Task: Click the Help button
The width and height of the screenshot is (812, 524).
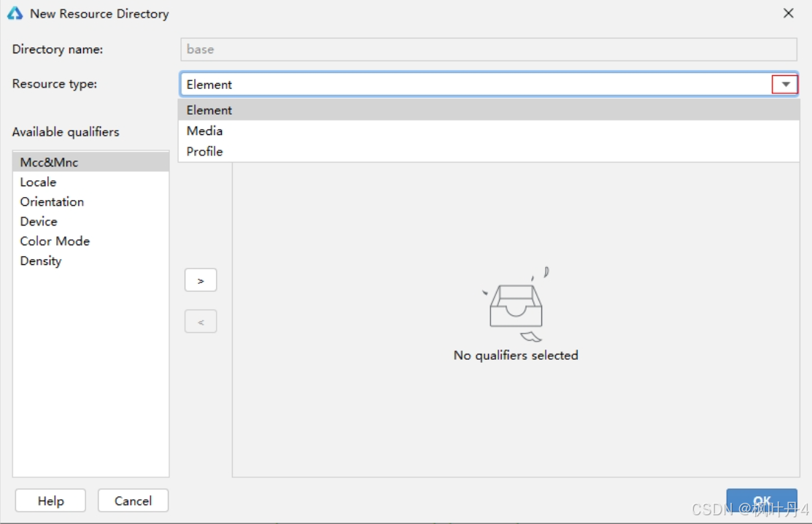Action: tap(51, 501)
